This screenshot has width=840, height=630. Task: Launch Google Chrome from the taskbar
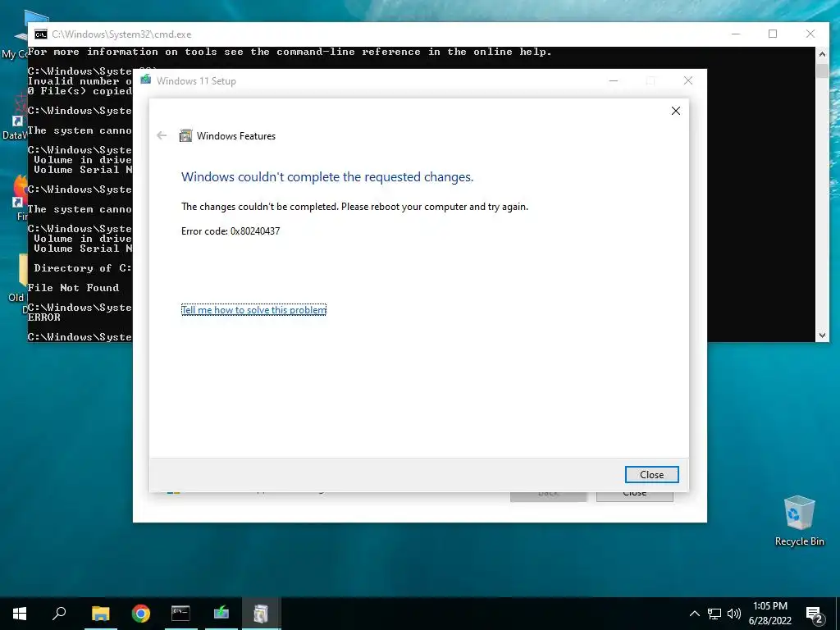[x=141, y=614]
